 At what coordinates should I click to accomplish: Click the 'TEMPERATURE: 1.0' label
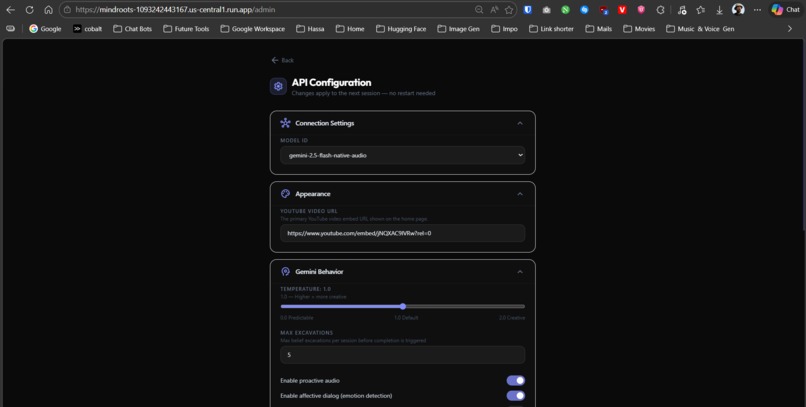[305, 289]
